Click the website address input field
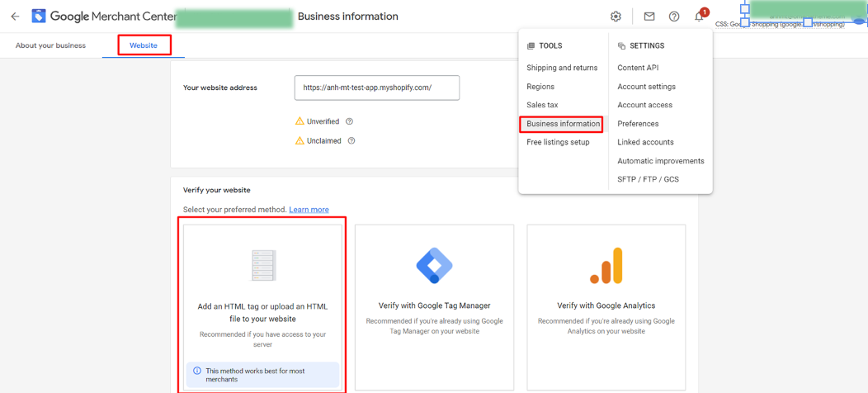 click(377, 88)
